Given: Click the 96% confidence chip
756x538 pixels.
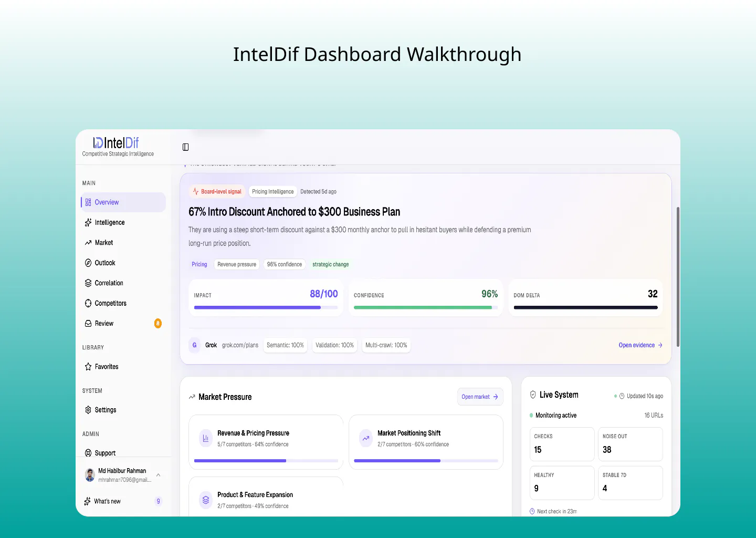Looking at the screenshot, I should (x=285, y=264).
